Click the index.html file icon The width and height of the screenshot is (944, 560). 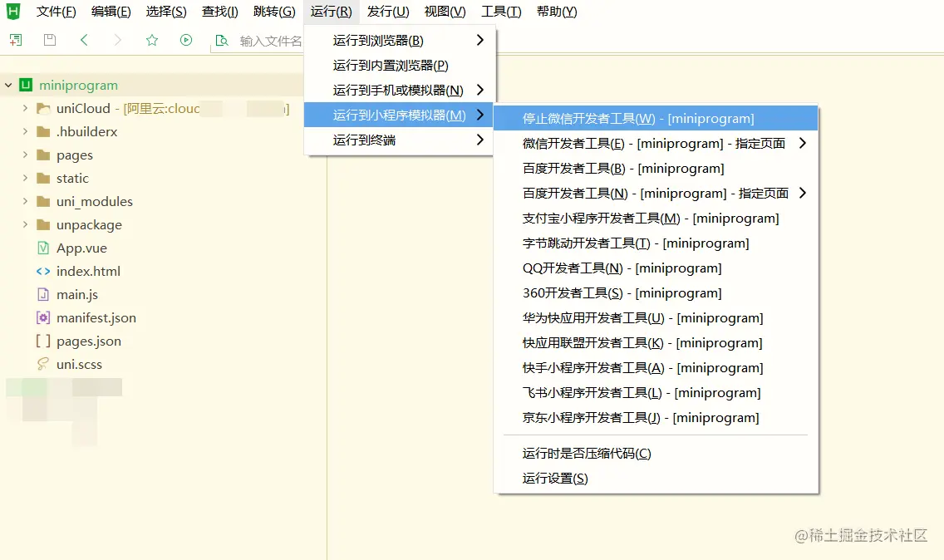43,271
